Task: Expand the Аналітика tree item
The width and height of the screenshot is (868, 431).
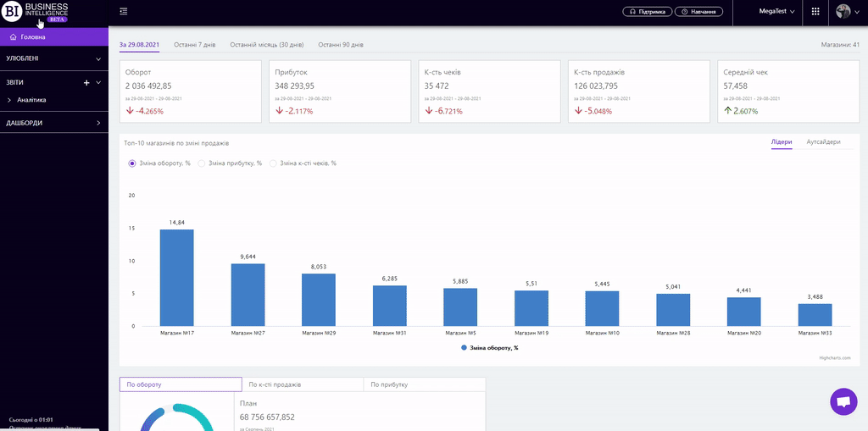Action: [8, 100]
